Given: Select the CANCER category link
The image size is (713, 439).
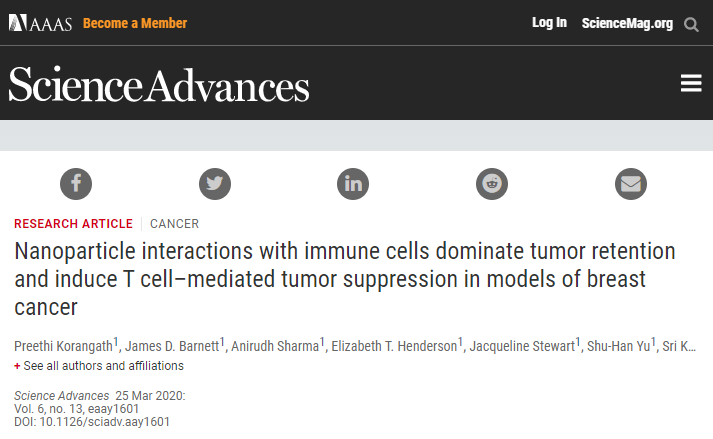Looking at the screenshot, I should pos(175,224).
